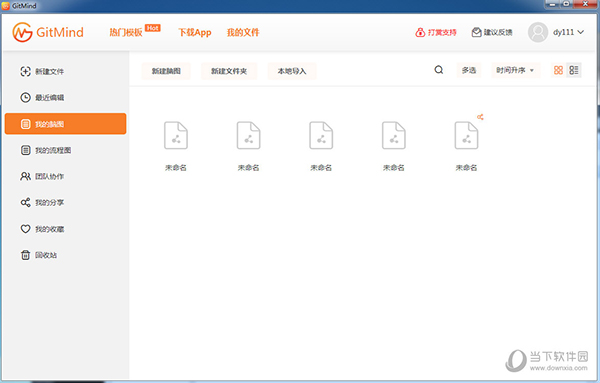Click the magnifier search icon
This screenshot has height=383, width=600.
[439, 70]
